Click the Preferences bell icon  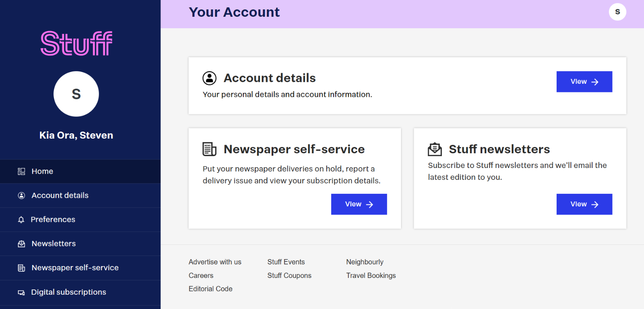(21, 220)
